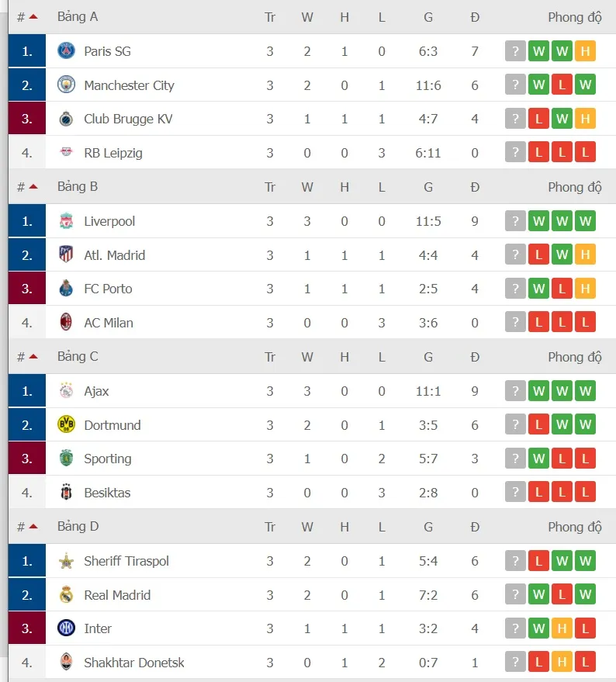The image size is (616, 682).
Task: Click Besiktas's gray question mark badge
Action: 515,493
